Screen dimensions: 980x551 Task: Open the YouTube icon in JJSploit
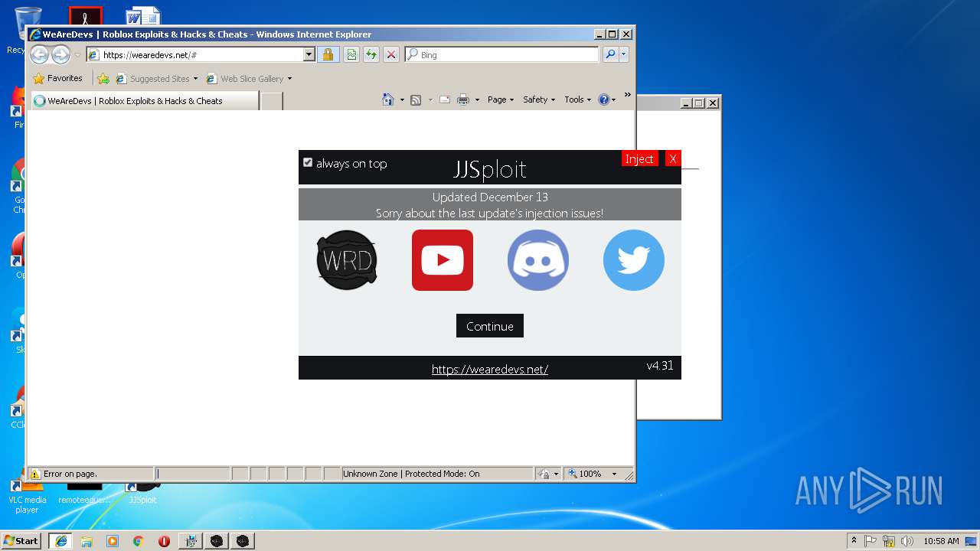point(443,260)
